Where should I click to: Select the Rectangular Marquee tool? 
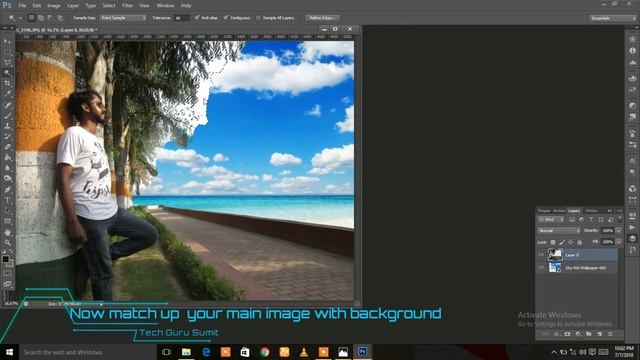click(7, 52)
